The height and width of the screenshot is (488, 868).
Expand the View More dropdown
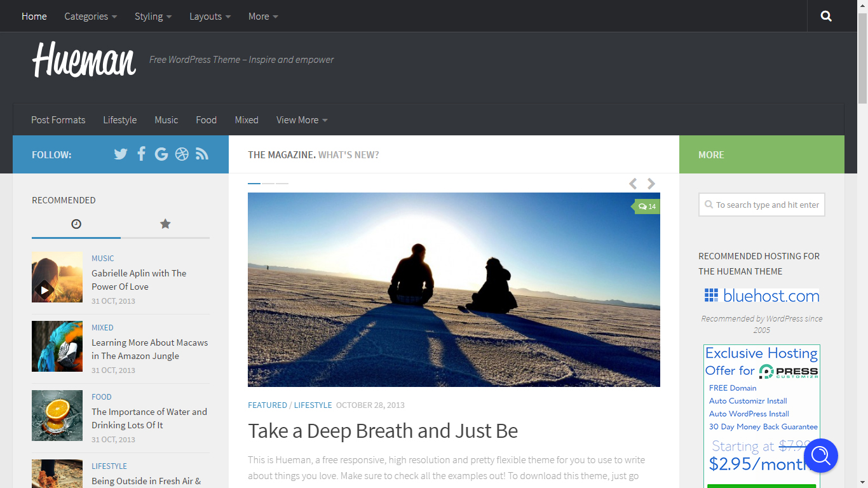(x=302, y=119)
